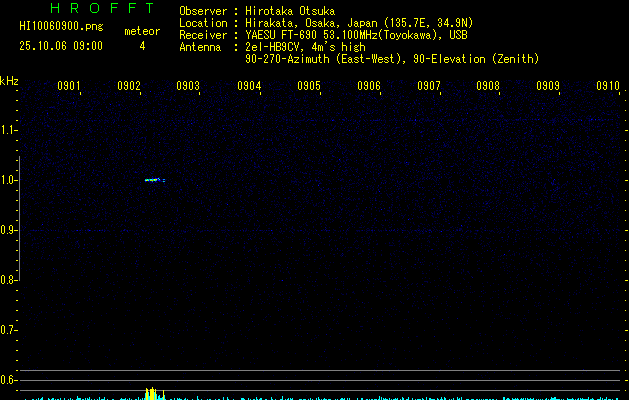
Task: Select the 0910 time marker
Action: [608, 87]
